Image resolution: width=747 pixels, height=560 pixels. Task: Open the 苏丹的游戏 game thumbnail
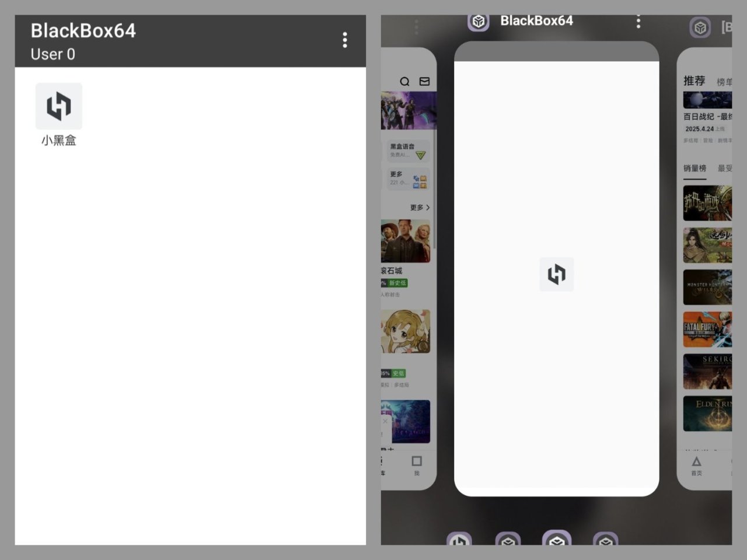point(707,203)
